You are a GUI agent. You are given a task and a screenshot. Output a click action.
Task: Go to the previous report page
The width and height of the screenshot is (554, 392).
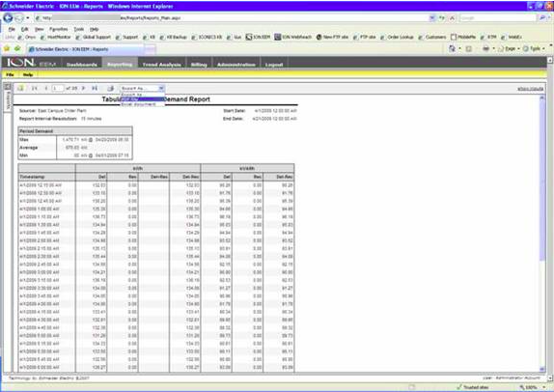tap(45, 88)
